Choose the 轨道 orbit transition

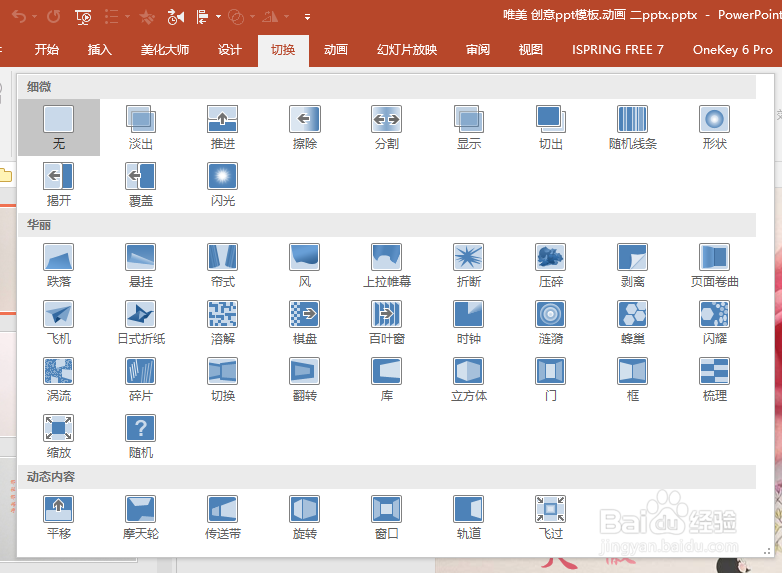(469, 518)
